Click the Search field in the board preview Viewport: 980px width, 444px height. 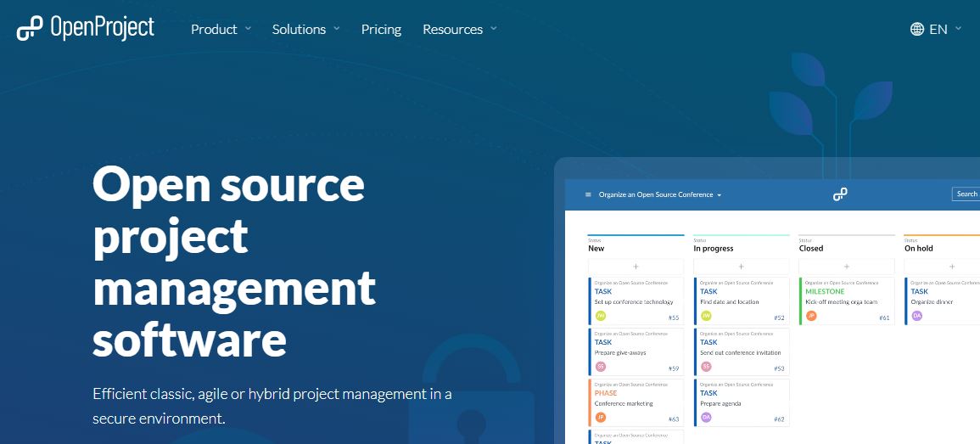(x=966, y=194)
